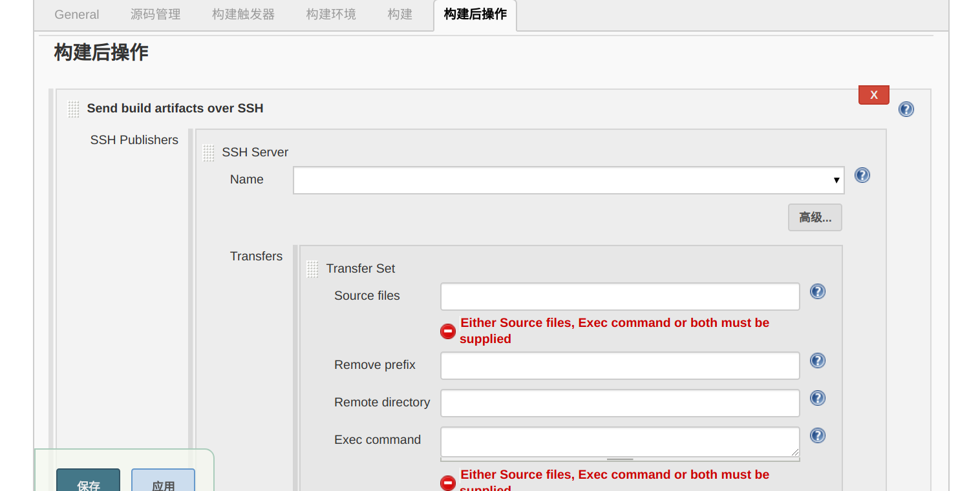Image resolution: width=980 pixels, height=491 pixels.
Task: Click drag handle next to SSH Server
Action: 209,153
